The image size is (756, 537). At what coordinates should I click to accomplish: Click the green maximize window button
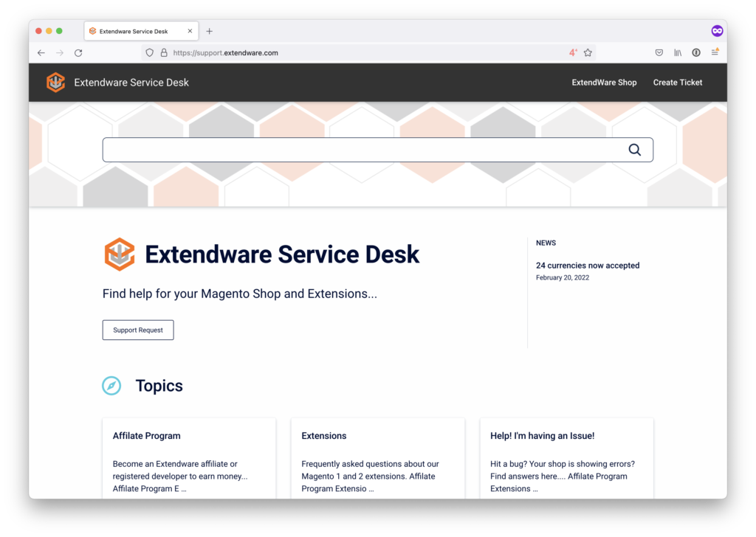[59, 31]
